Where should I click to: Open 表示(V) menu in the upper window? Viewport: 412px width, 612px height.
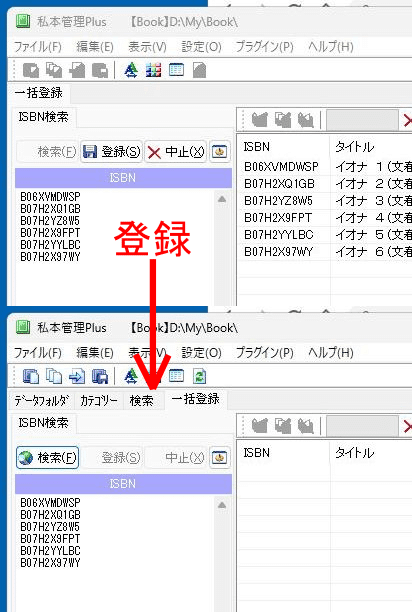147,47
